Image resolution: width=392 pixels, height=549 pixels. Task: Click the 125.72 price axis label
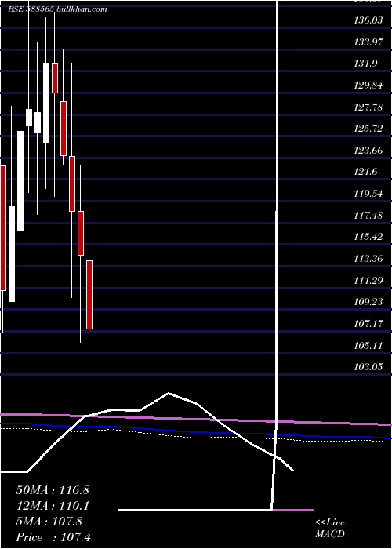pos(368,129)
